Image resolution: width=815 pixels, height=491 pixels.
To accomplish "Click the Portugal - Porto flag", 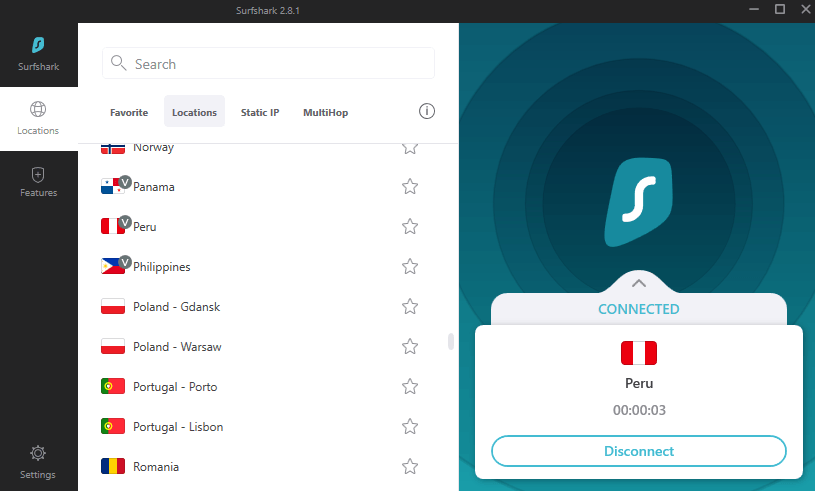I will point(113,387).
